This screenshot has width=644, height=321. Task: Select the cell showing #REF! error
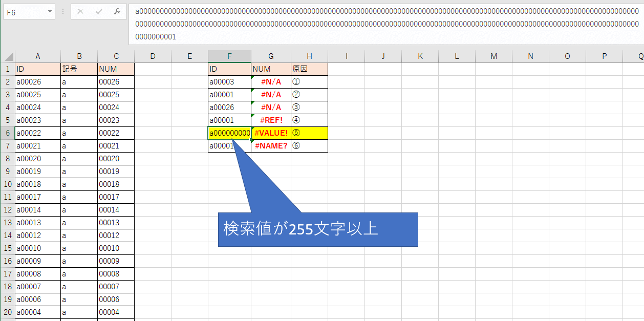click(271, 120)
